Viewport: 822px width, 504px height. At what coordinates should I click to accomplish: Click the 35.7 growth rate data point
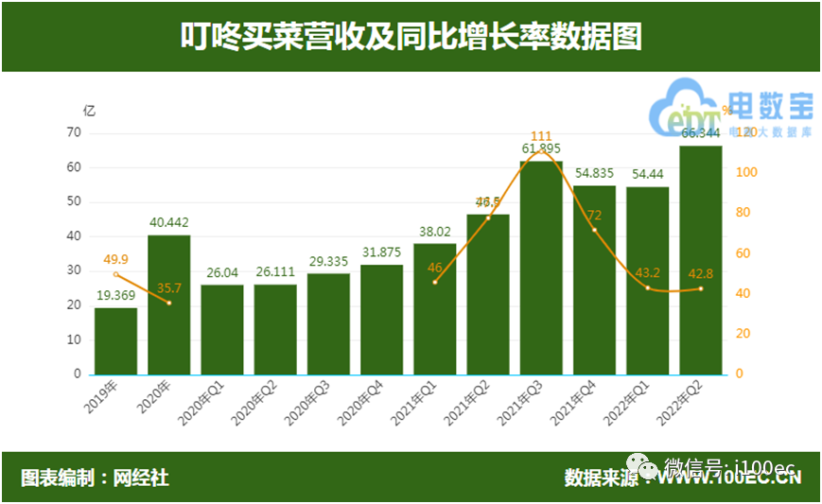[168, 303]
